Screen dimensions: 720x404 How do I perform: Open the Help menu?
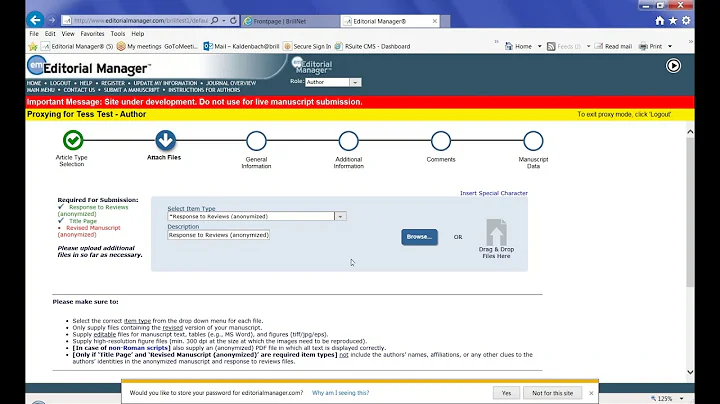[x=138, y=34]
